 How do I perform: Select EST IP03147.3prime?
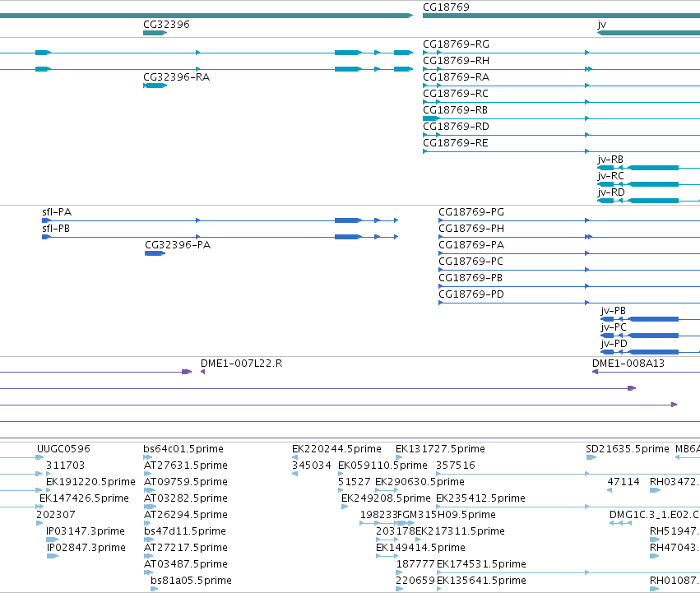pos(86,532)
